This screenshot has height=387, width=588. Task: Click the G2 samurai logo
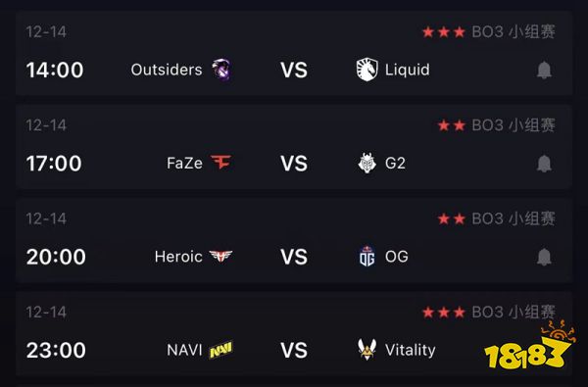pos(367,163)
